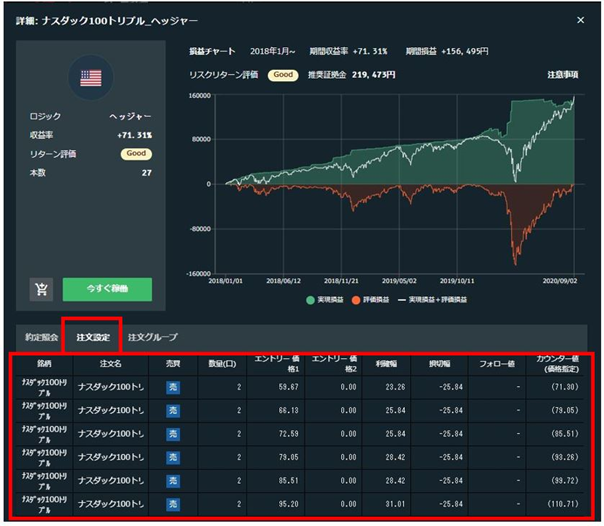
Task: Click the 利確幅 column header
Action: pos(386,364)
